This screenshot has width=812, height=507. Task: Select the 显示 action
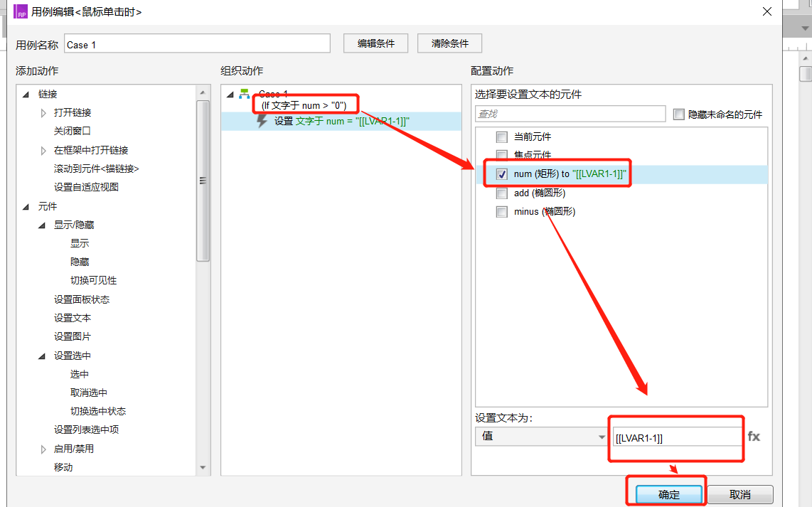[x=79, y=243]
